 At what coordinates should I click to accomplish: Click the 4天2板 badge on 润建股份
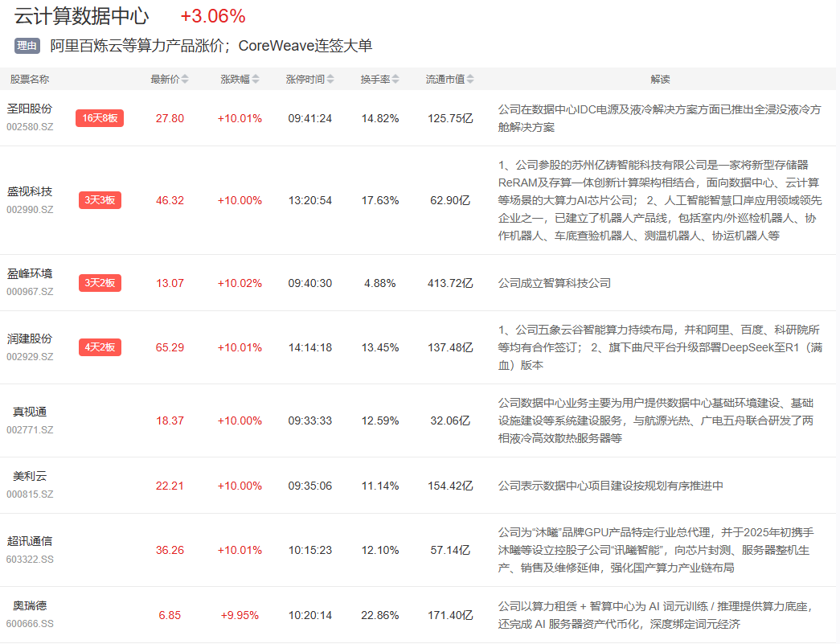[x=100, y=347]
